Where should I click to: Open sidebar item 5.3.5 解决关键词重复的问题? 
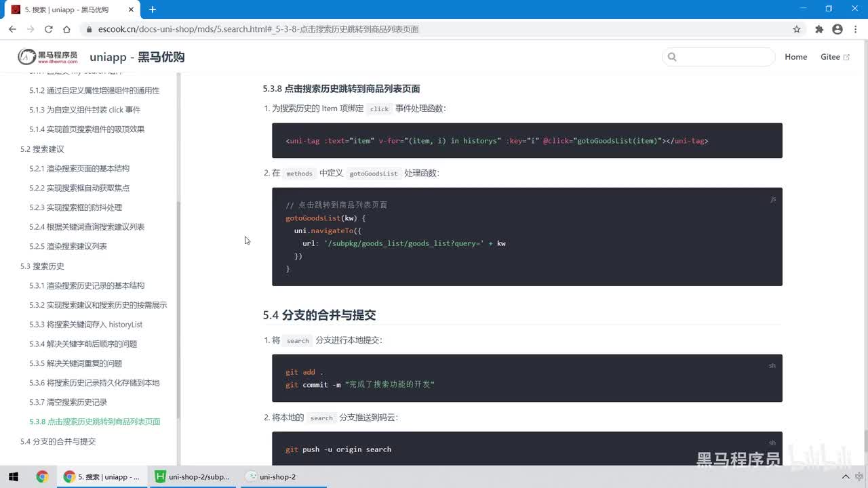click(x=76, y=363)
